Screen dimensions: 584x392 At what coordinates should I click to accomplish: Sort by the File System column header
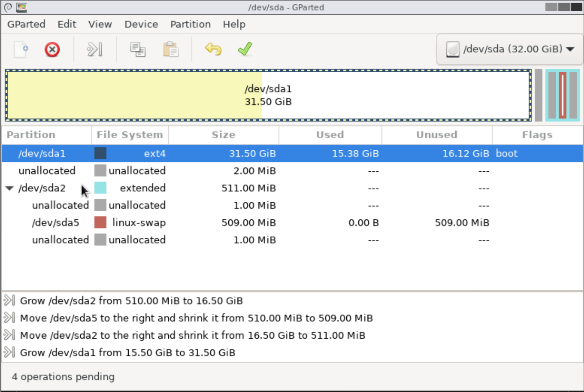click(x=130, y=135)
